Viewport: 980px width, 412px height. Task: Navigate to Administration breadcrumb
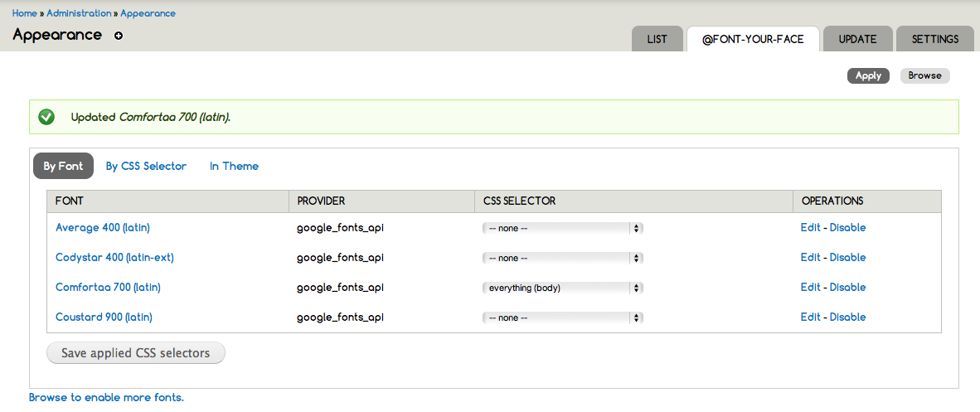pos(79,13)
